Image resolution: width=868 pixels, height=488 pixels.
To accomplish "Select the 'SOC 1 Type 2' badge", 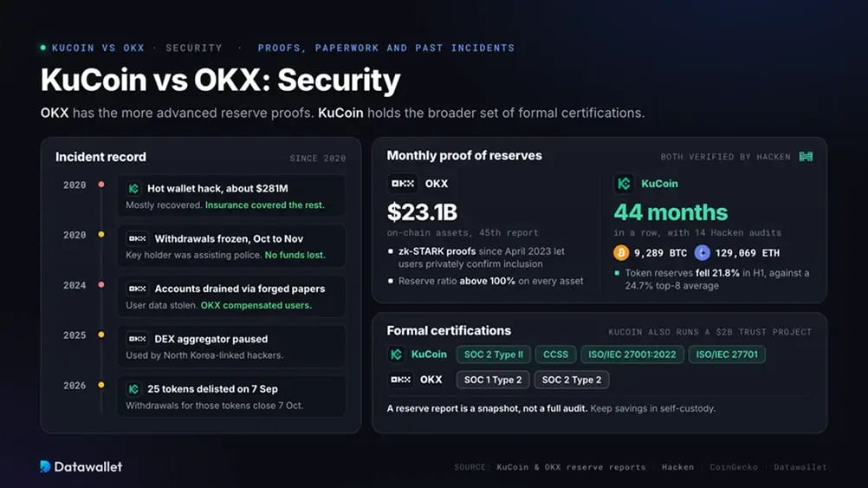I will [x=493, y=380].
